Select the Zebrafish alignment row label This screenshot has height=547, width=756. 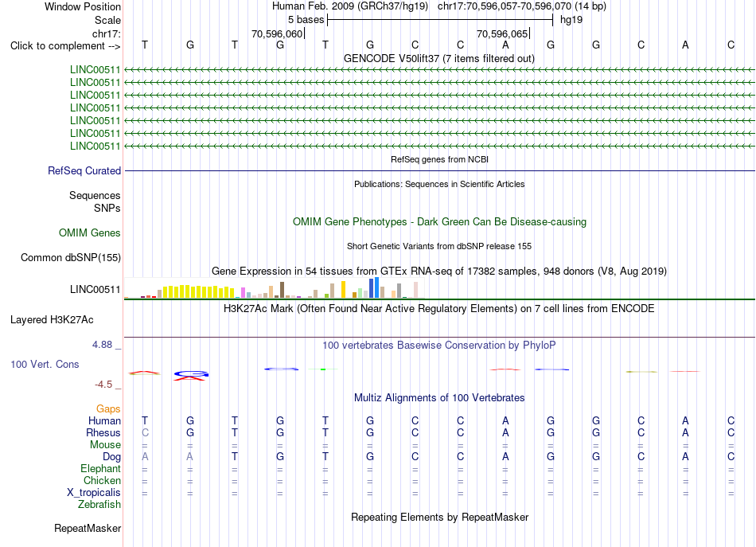point(99,505)
